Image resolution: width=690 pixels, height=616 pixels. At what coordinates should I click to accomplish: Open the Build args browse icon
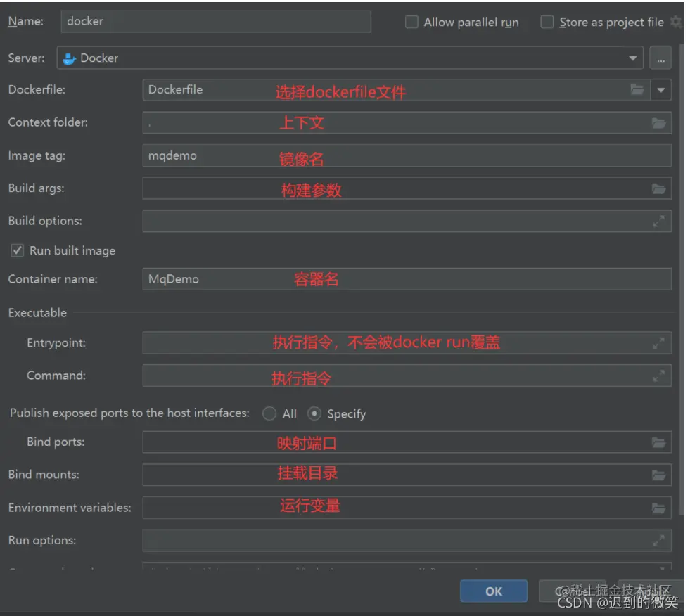658,188
